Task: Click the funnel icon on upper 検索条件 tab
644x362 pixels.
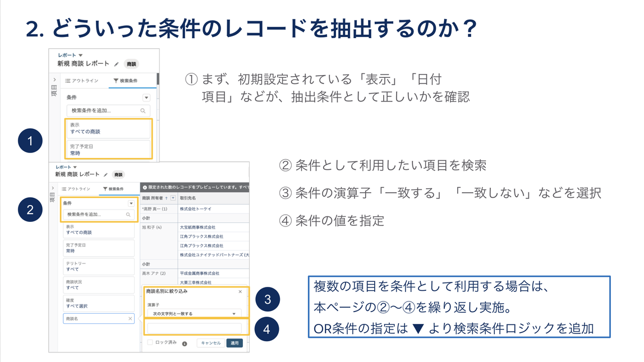Action: [116, 81]
